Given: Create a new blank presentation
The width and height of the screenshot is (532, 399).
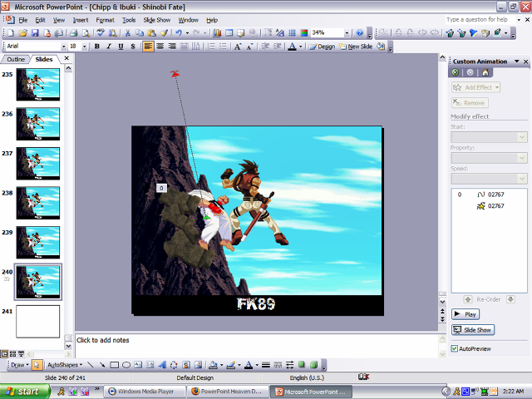Looking at the screenshot, I should 11,33.
